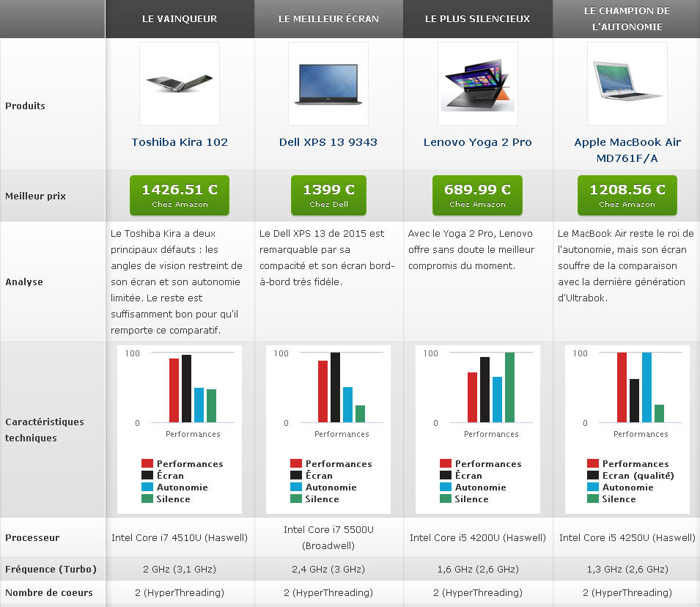Image resolution: width=700 pixels, height=607 pixels.
Task: Click the tall green Silence bar in Lenovo chart
Action: (509, 387)
